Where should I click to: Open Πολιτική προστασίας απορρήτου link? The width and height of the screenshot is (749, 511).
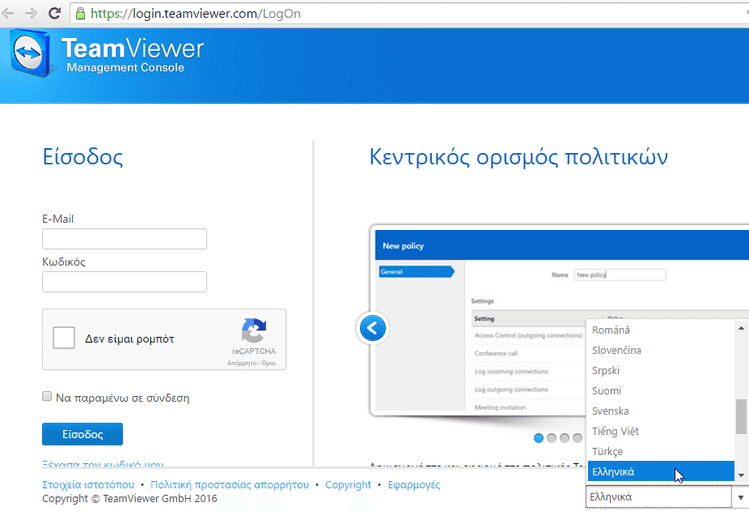click(229, 485)
